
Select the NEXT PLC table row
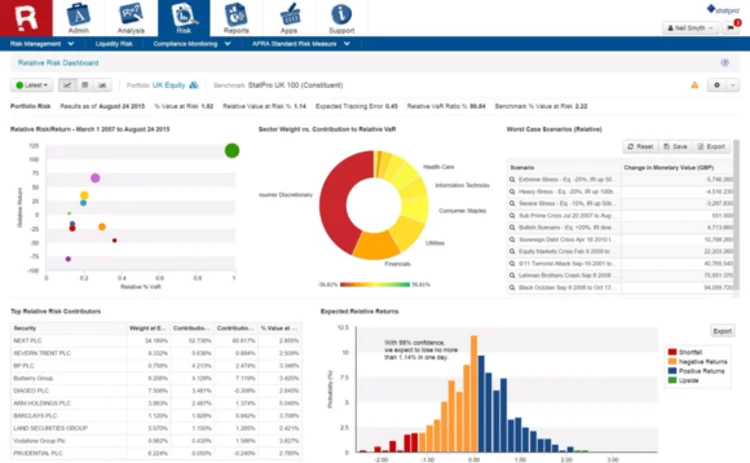tap(156, 341)
